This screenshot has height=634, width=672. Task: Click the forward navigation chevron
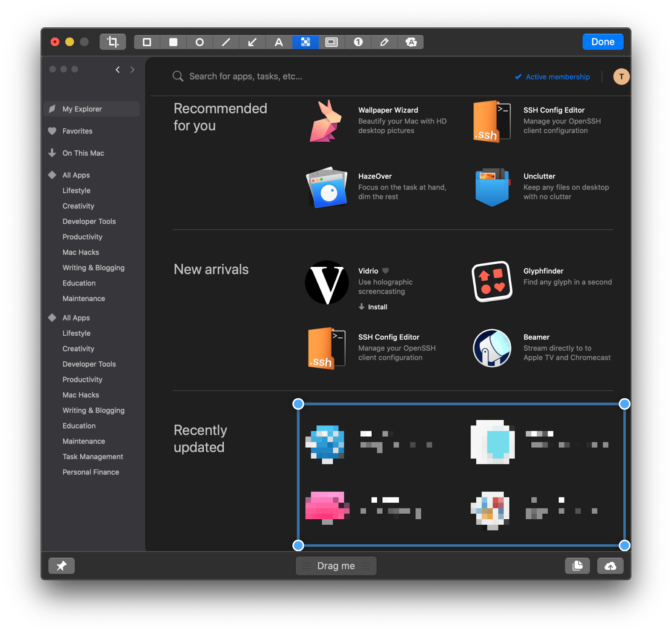click(x=132, y=69)
